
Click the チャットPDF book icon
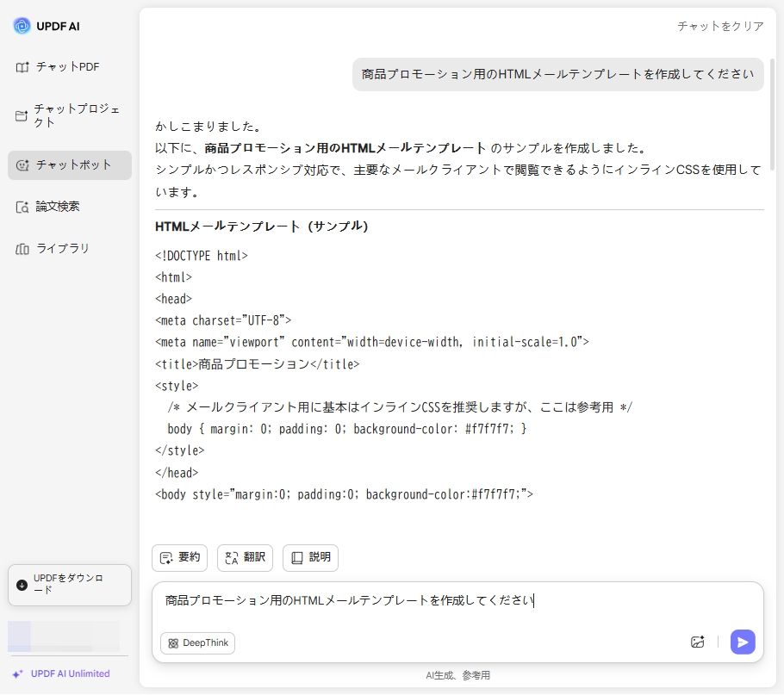(22, 67)
